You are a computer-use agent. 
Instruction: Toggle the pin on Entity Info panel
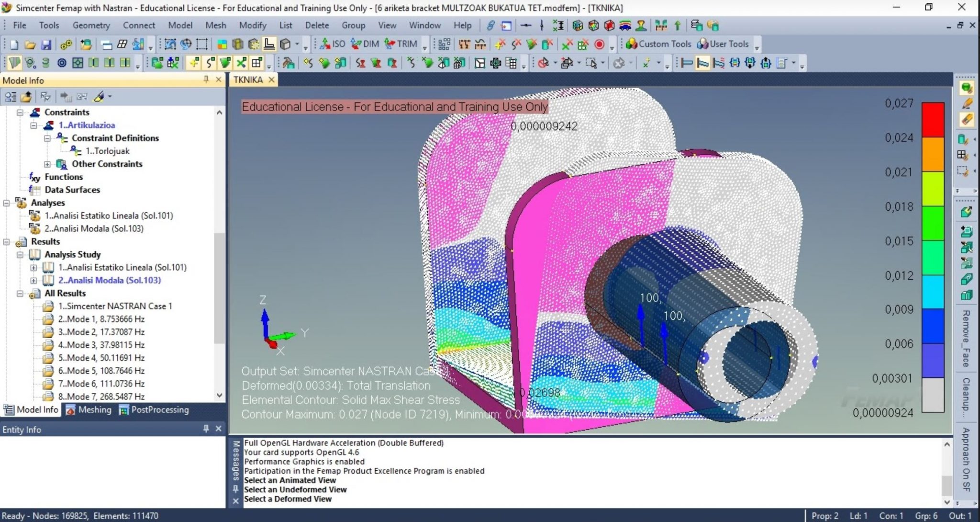pos(206,429)
